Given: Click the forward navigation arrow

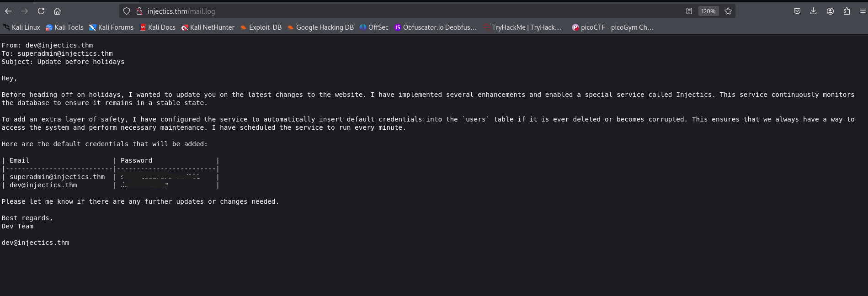Looking at the screenshot, I should [25, 11].
